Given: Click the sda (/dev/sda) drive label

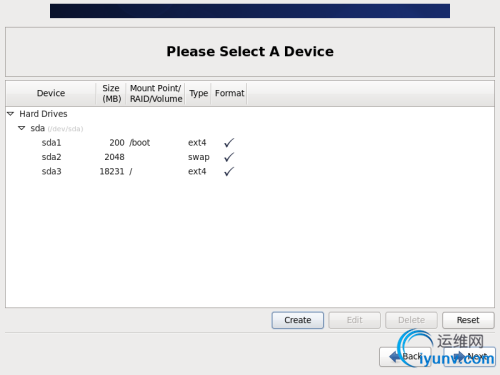Looking at the screenshot, I should pos(57,128).
